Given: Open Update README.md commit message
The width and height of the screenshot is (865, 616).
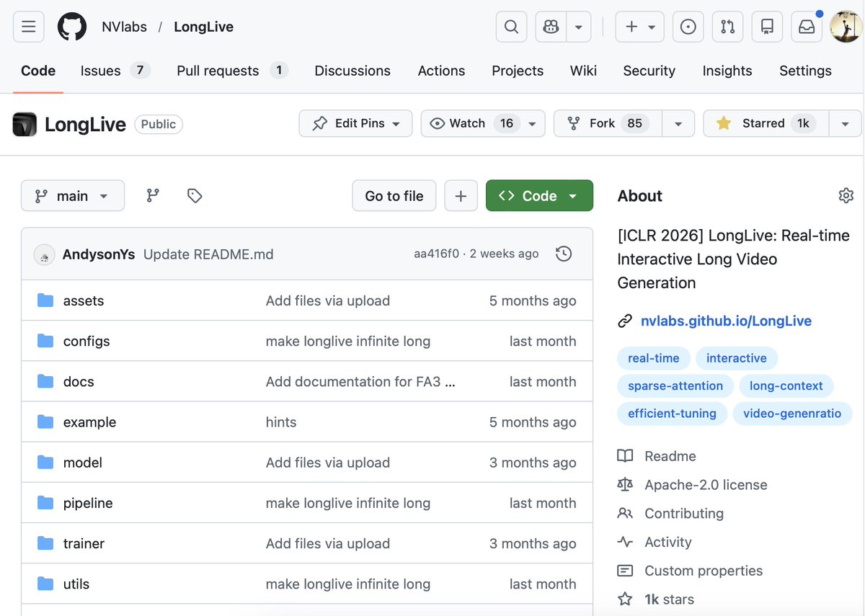Looking at the screenshot, I should (x=208, y=254).
